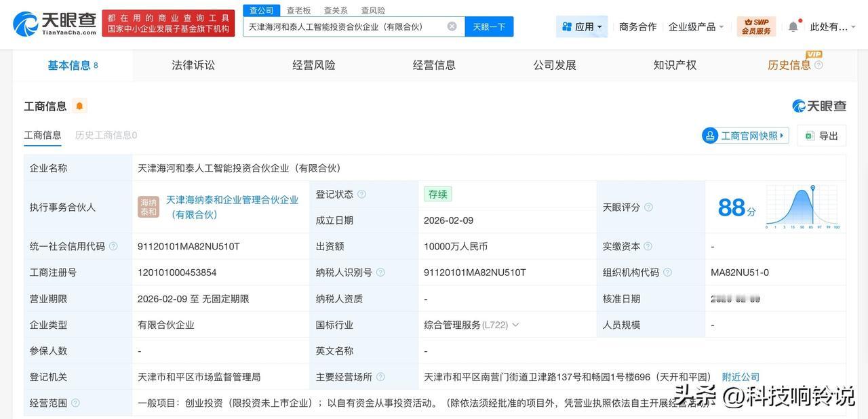
Task: Click the 工商官网快照 button
Action: coord(745,136)
